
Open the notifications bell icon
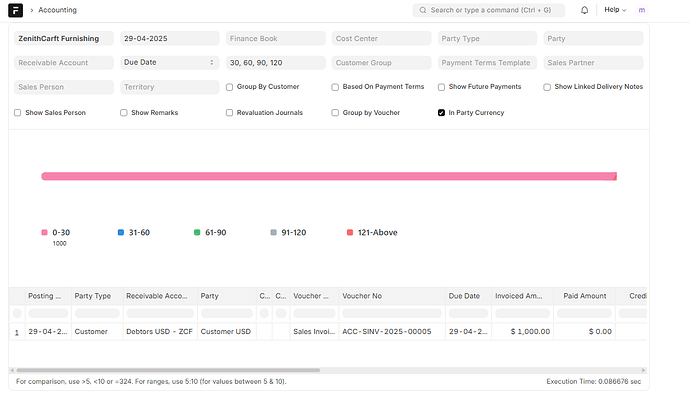pyautogui.click(x=584, y=10)
